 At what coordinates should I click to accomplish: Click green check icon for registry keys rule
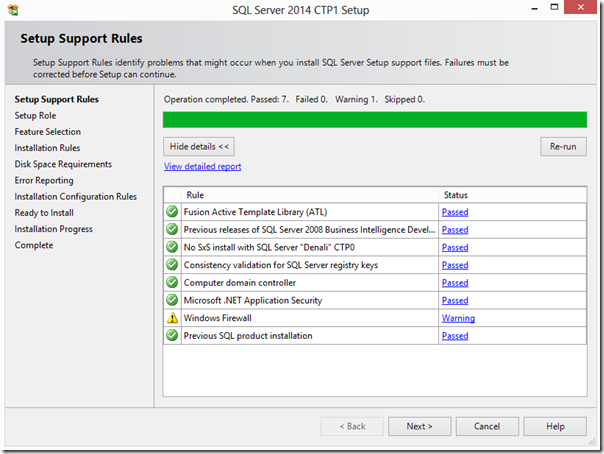pos(172,265)
